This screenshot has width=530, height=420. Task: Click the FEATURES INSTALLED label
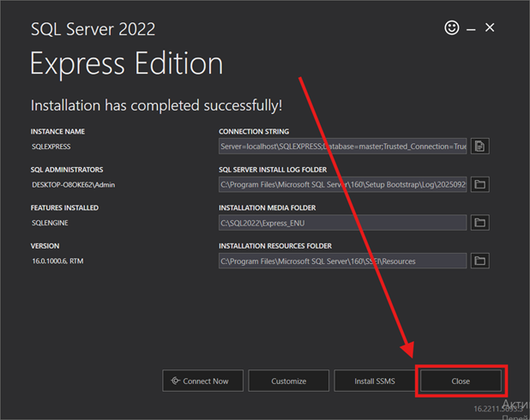(x=64, y=207)
